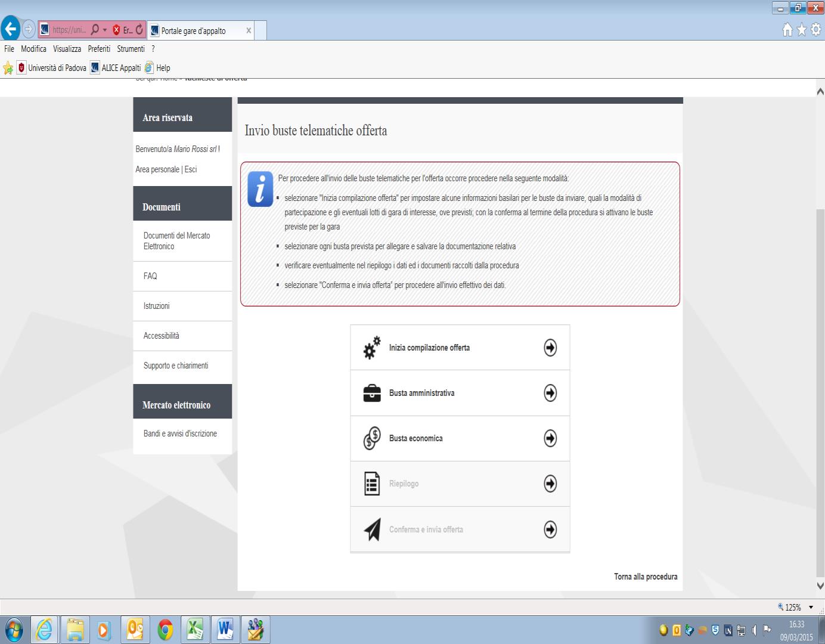Click the volume speaker tray icon
Image resolution: width=825 pixels, height=644 pixels.
pyautogui.click(x=755, y=630)
